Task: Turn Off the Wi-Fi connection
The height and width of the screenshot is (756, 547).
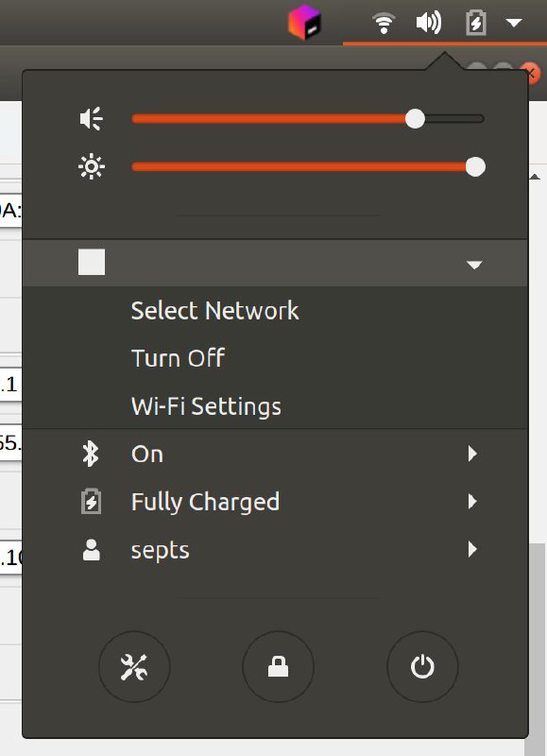Action: [178, 358]
